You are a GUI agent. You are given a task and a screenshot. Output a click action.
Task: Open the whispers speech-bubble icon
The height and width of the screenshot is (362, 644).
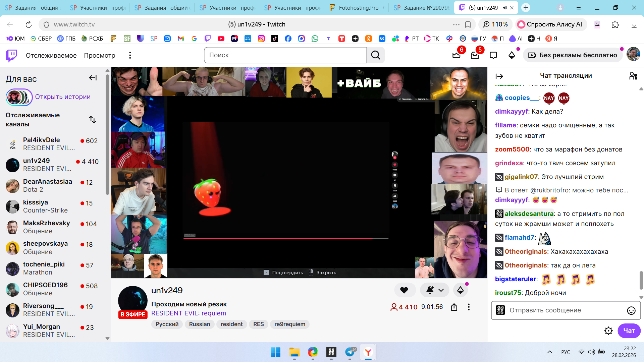tap(493, 55)
